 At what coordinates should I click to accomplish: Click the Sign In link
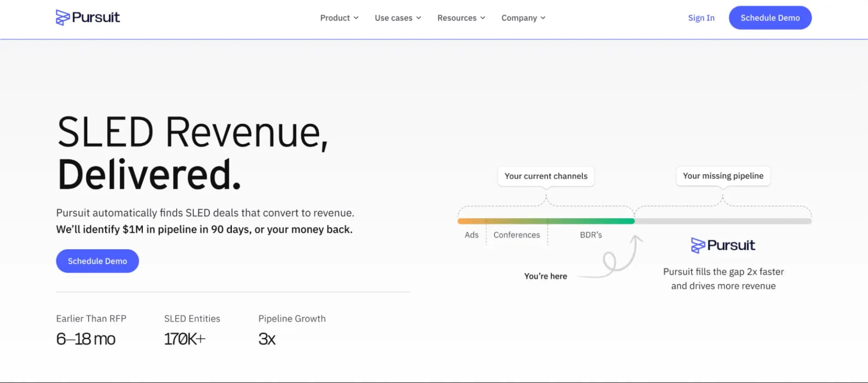[x=701, y=18]
